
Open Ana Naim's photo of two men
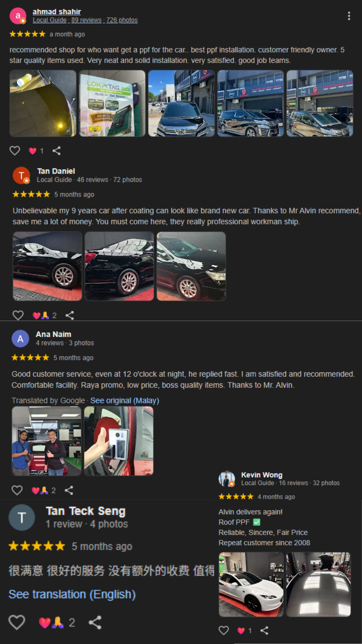pos(47,441)
